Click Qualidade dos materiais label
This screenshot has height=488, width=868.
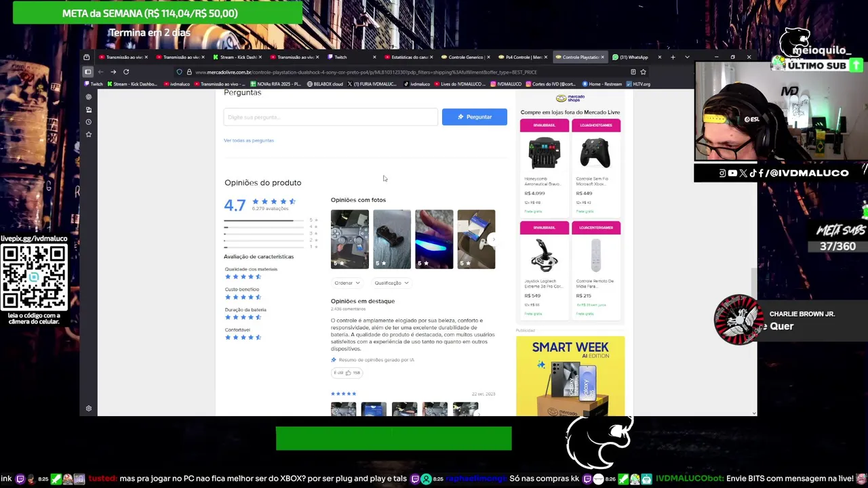pyautogui.click(x=251, y=269)
